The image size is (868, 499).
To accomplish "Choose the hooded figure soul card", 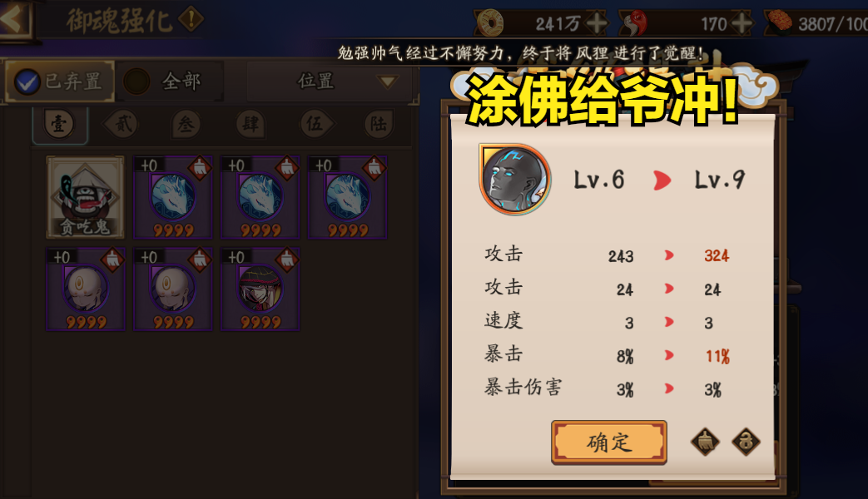I will [260, 289].
